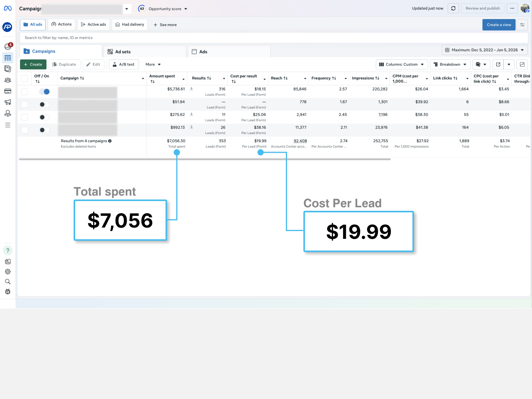Switch to the Ad sets tab
This screenshot has height=399, width=532.
coord(123,52)
